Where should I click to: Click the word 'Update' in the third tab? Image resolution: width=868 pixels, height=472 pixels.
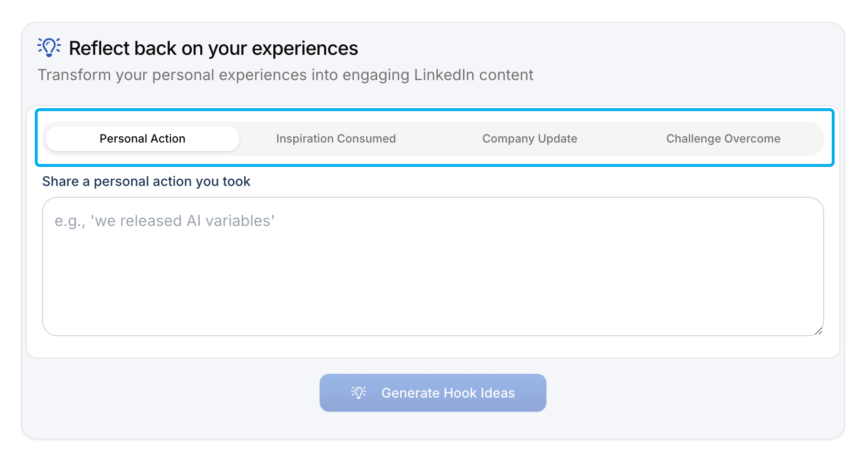pyautogui.click(x=557, y=139)
